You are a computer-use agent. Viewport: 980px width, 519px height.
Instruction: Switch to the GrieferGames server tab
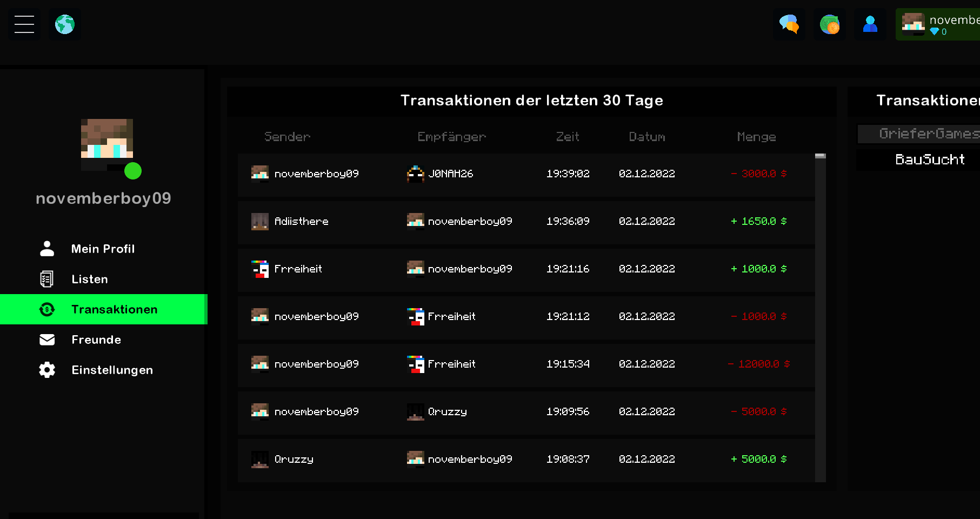(x=919, y=134)
